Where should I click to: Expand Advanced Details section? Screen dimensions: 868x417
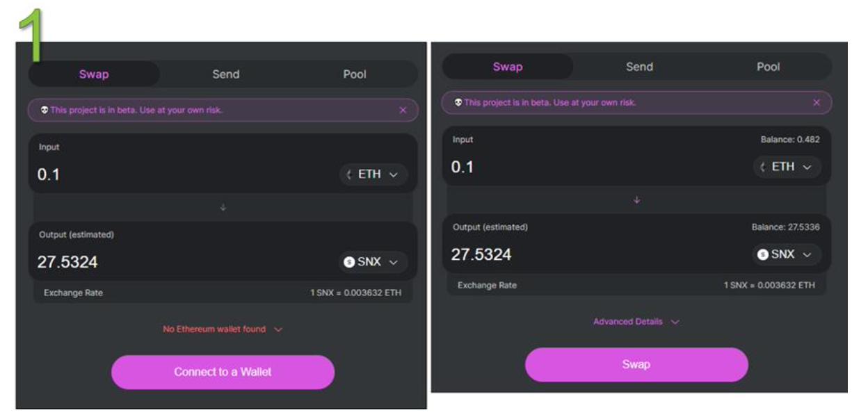click(x=636, y=322)
